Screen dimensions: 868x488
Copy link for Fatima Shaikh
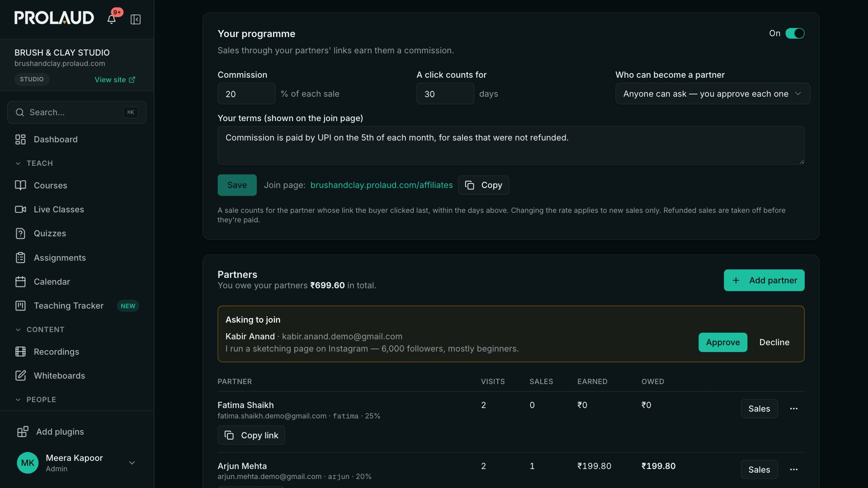pyautogui.click(x=251, y=435)
